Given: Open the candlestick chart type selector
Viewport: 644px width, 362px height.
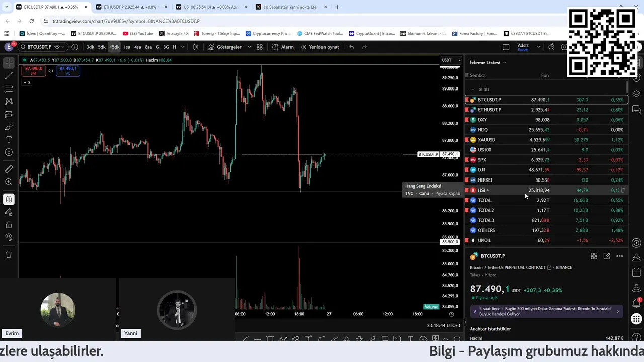Looking at the screenshot, I should point(196,47).
